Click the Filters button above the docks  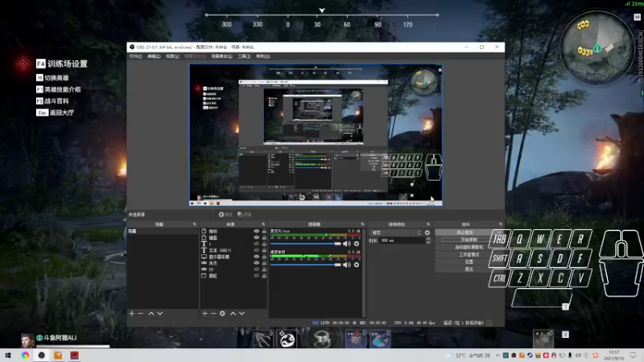coord(245,214)
